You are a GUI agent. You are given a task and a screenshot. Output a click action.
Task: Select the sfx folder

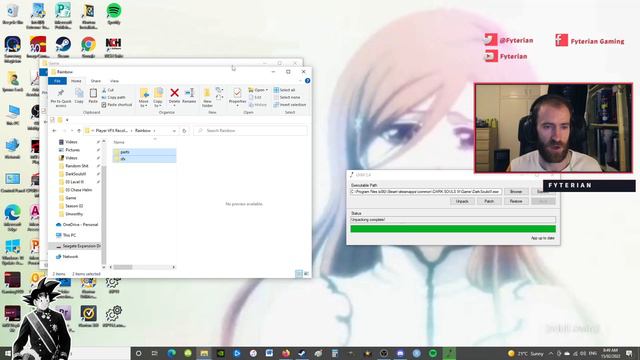click(144, 159)
